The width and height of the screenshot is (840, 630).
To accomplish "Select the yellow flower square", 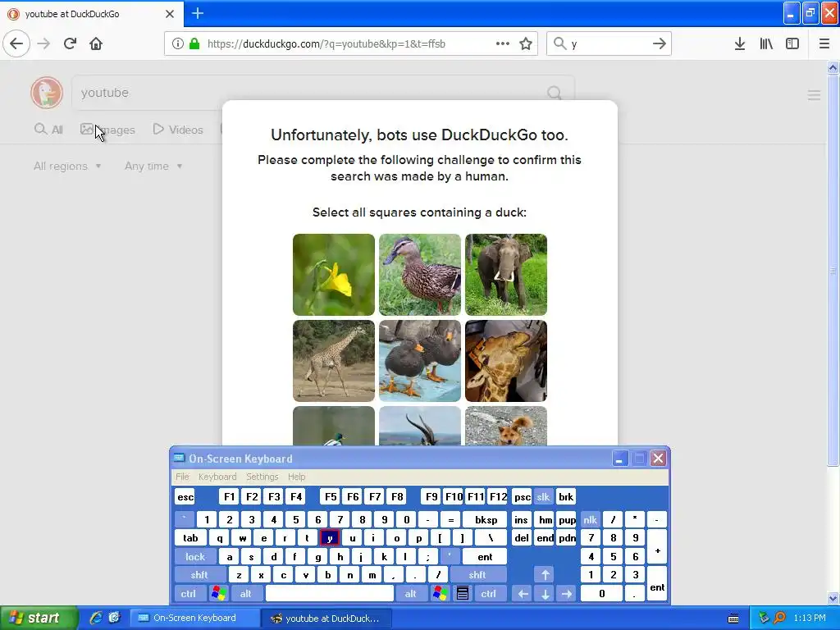I will pos(334,275).
